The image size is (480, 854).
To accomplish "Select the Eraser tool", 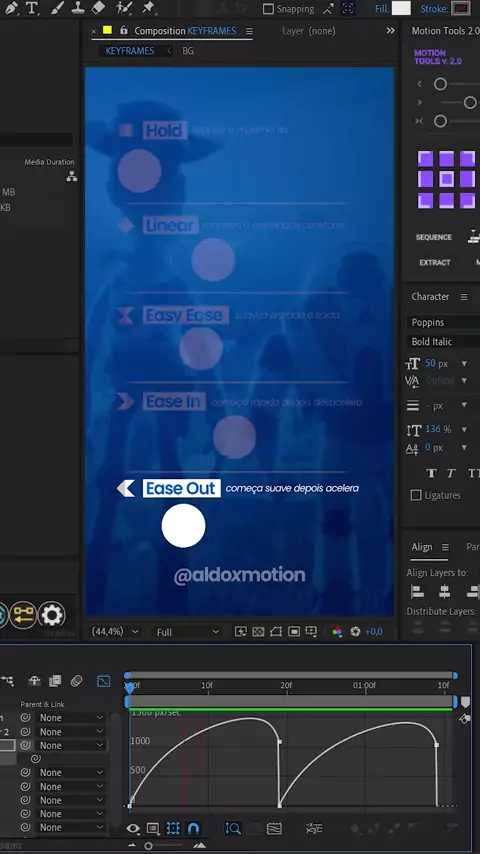I will (98, 8).
